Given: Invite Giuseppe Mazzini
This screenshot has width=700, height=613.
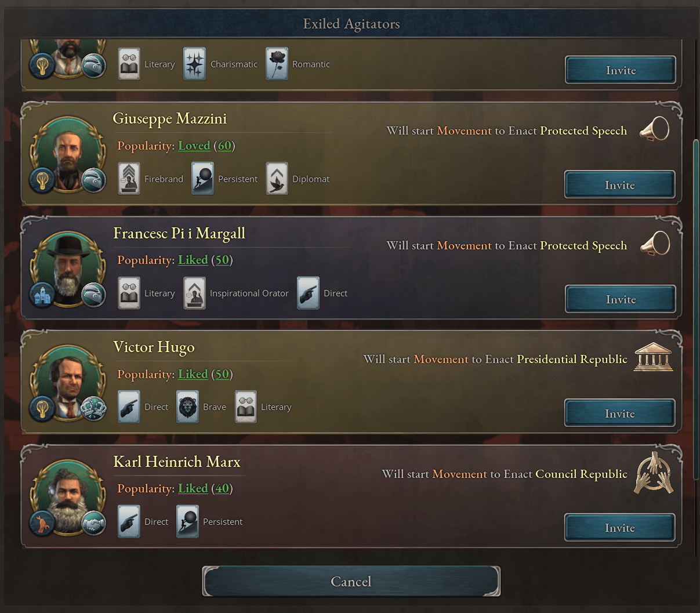Looking at the screenshot, I should 620,185.
